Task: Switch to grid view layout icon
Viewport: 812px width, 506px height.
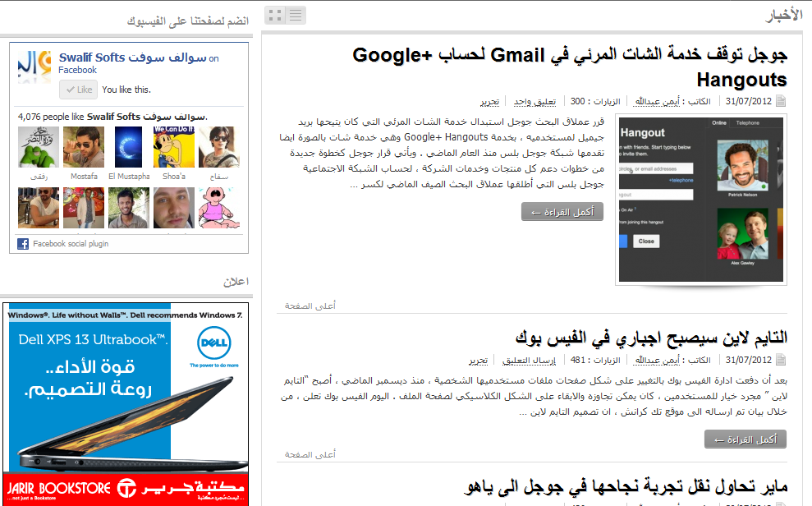Action: point(275,15)
